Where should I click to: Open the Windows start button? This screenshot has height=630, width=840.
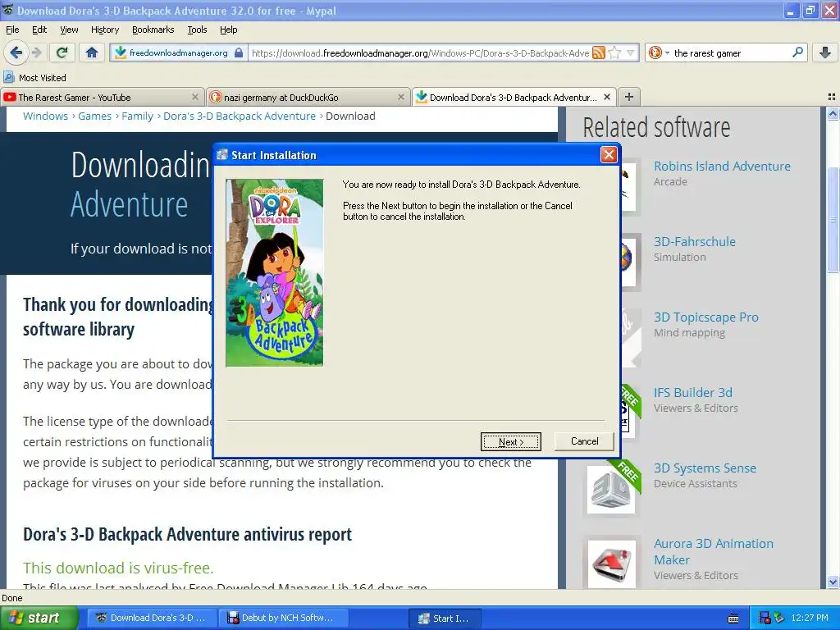(39, 618)
